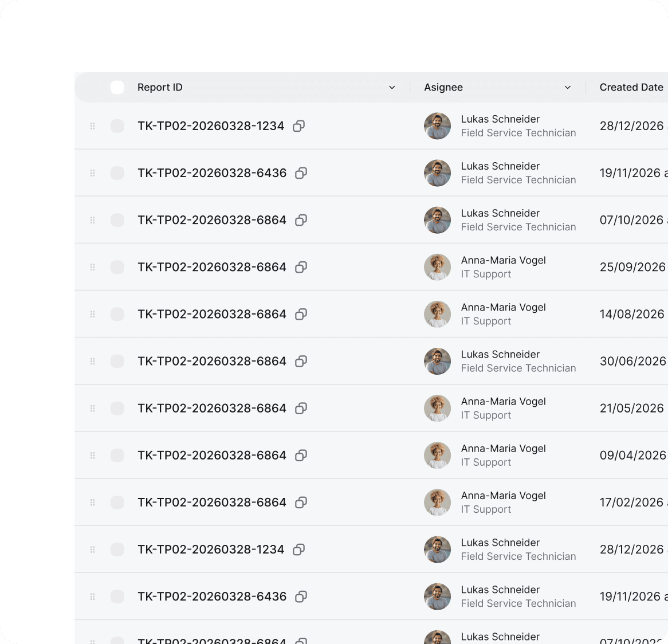The width and height of the screenshot is (668, 644).
Task: Click Lukas Schneider's avatar in the first row
Action: point(437,126)
